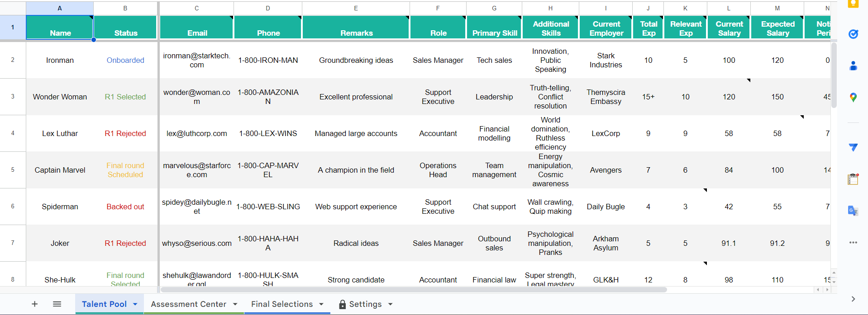Click the blue paper-plane add-on icon
The width and height of the screenshot is (868, 315).
click(853, 147)
